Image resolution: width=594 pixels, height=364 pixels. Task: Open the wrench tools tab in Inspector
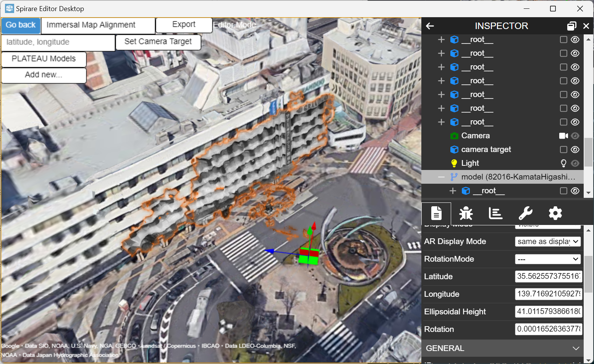point(525,213)
